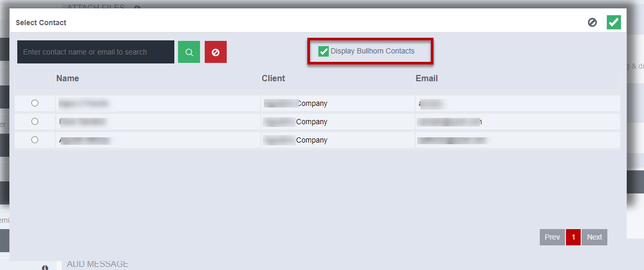Select the second contact's radio button
Viewport: 644px width, 270px height.
pyautogui.click(x=35, y=122)
